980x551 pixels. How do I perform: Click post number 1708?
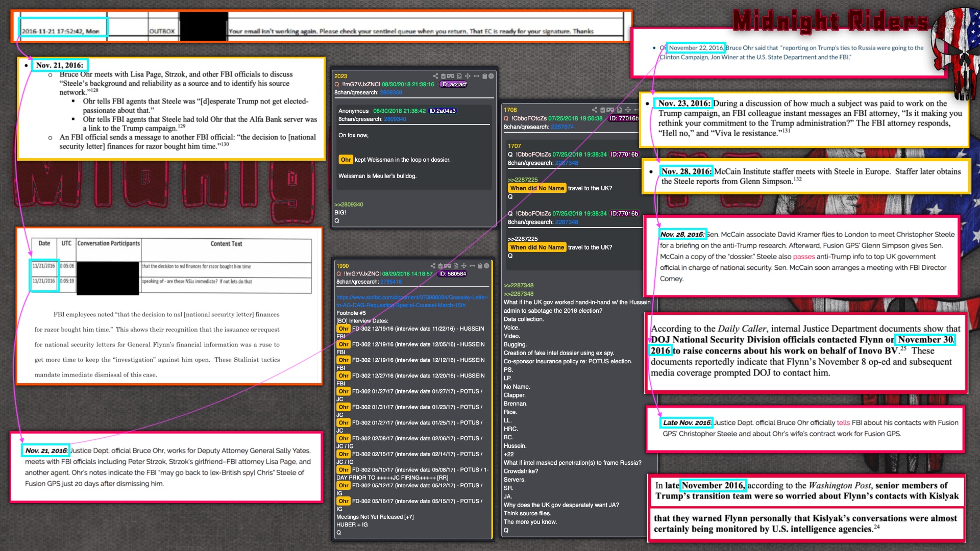tap(510, 110)
